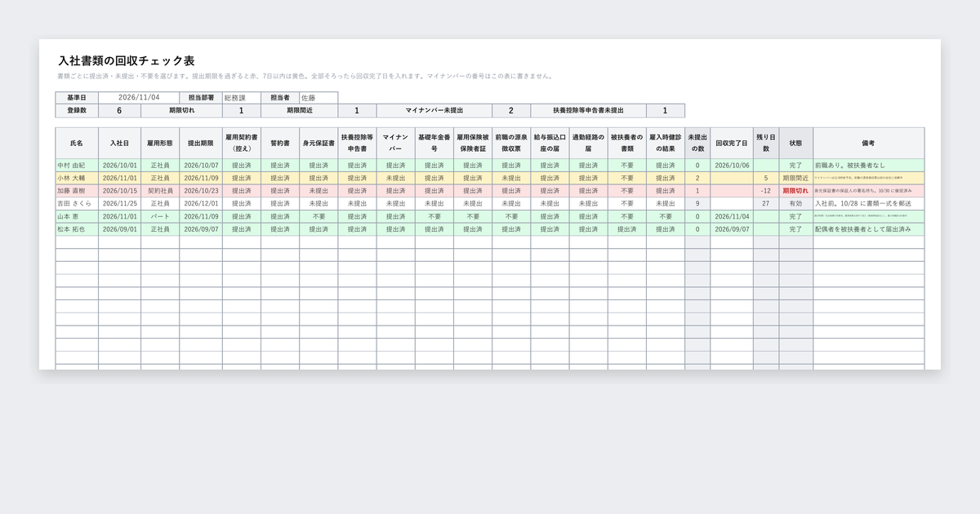Screen dimensions: 980x514
Task: Click the 扶養控除等申告書未提出 summary label
Action: point(588,110)
